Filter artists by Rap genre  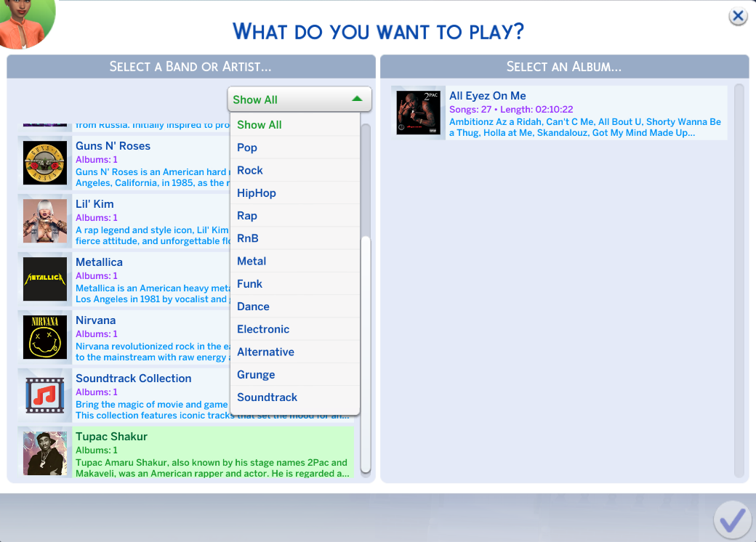pyautogui.click(x=295, y=215)
